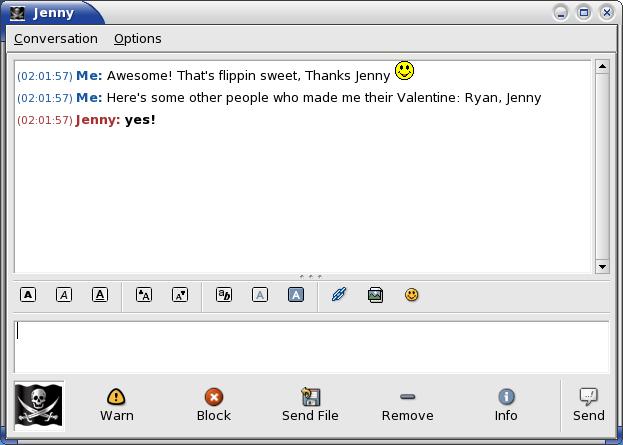This screenshot has width=623, height=445.
Task: Block Jenny with the Block button
Action: pyautogui.click(x=213, y=405)
